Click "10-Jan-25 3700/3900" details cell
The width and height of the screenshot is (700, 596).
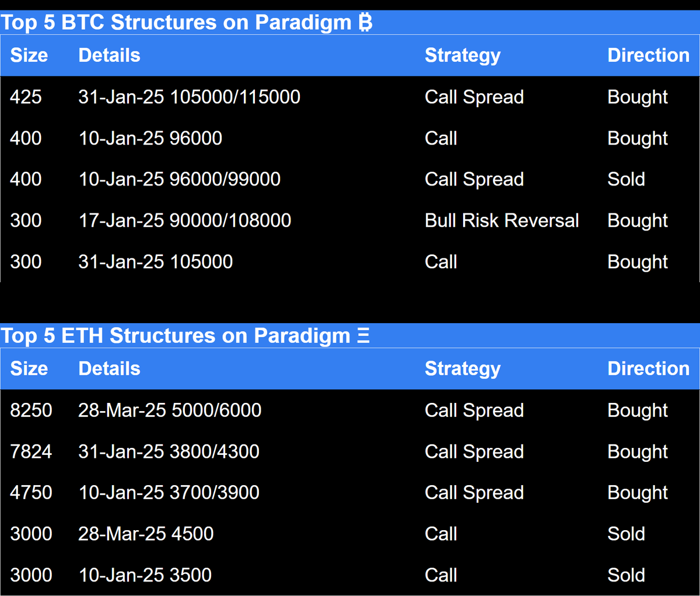169,492
